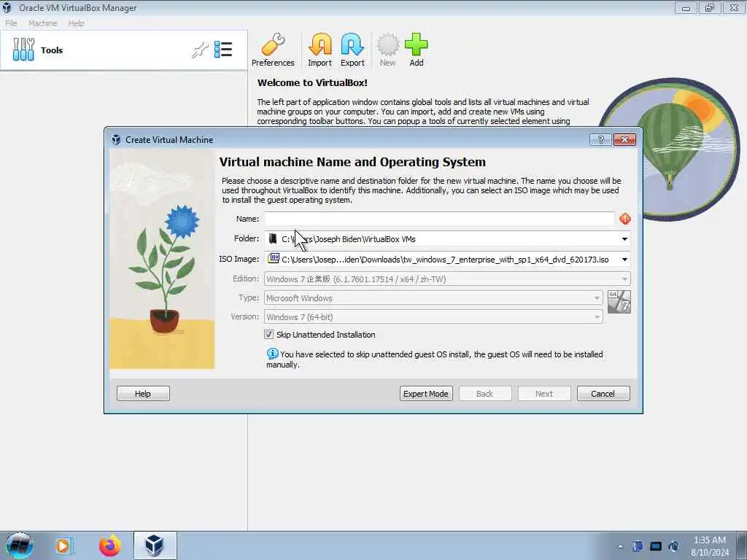Cancel the Create Virtual Machine dialog
This screenshot has height=560, width=747.
click(x=603, y=393)
